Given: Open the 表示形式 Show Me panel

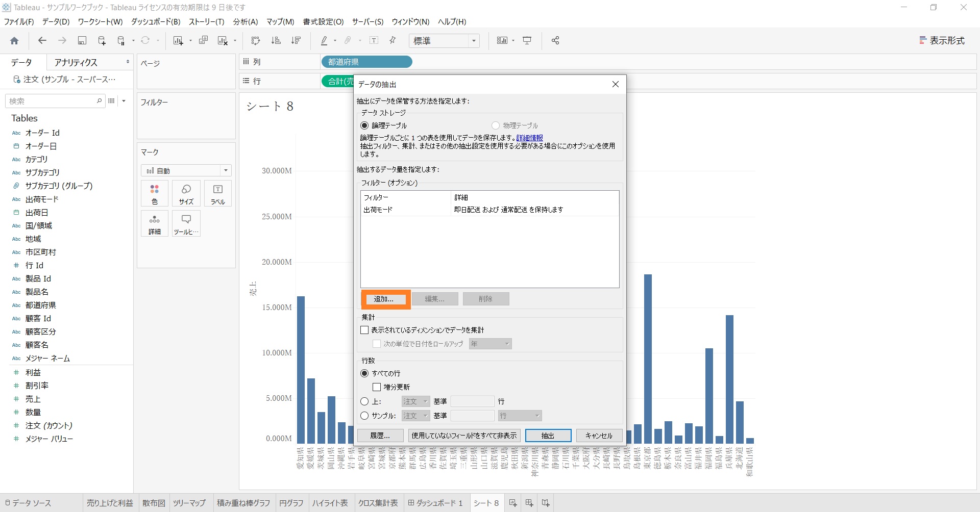Looking at the screenshot, I should 942,41.
